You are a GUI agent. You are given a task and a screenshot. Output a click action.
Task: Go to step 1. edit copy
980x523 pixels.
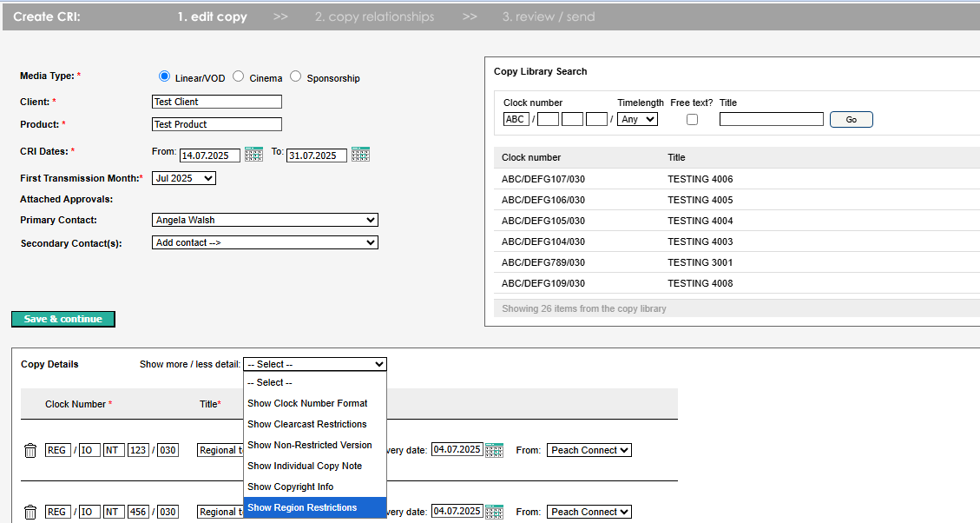(212, 17)
